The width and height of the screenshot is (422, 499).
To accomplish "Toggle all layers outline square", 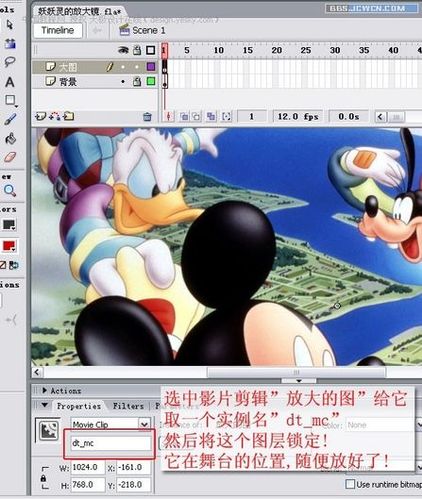I will pyautogui.click(x=151, y=50).
